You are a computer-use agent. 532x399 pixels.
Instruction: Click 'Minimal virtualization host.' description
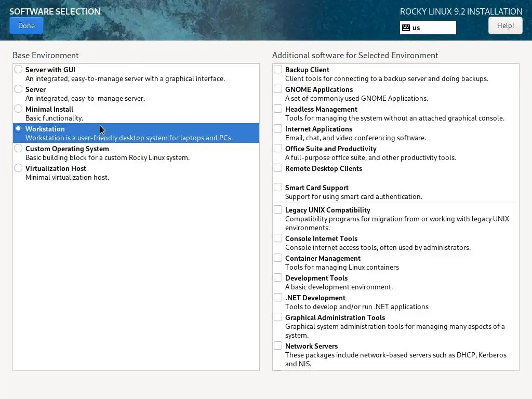pos(67,177)
